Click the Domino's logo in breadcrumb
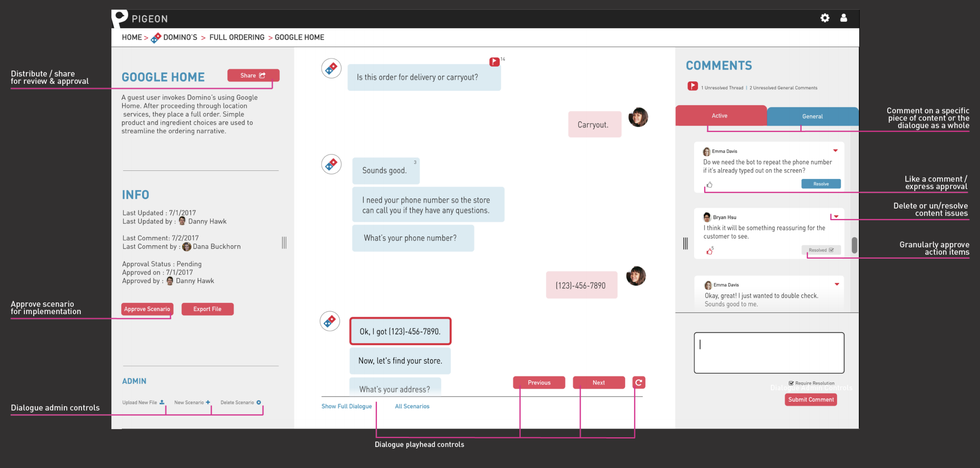The width and height of the screenshot is (980, 468). (156, 38)
